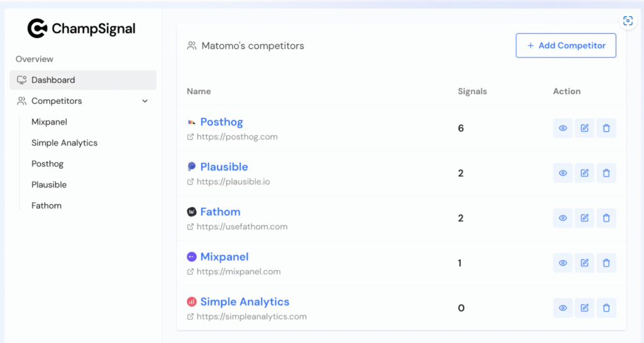Screen dimensions: 644x343
Task: Click the Simple Analytics logo icon in table
Action: point(191,301)
